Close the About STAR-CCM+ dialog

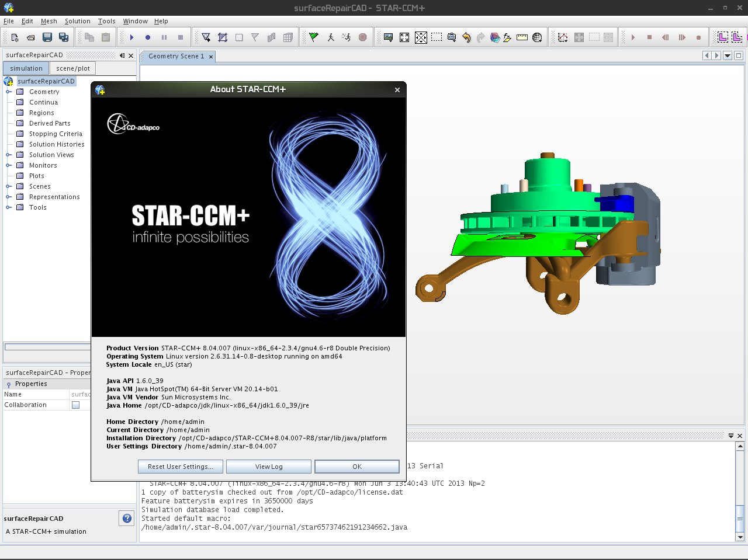(397, 90)
